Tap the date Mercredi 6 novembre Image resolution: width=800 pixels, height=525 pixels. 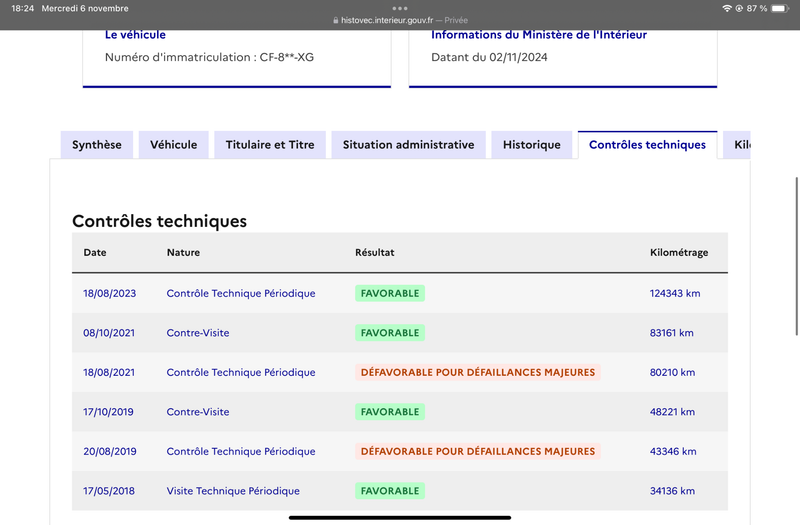point(85,8)
